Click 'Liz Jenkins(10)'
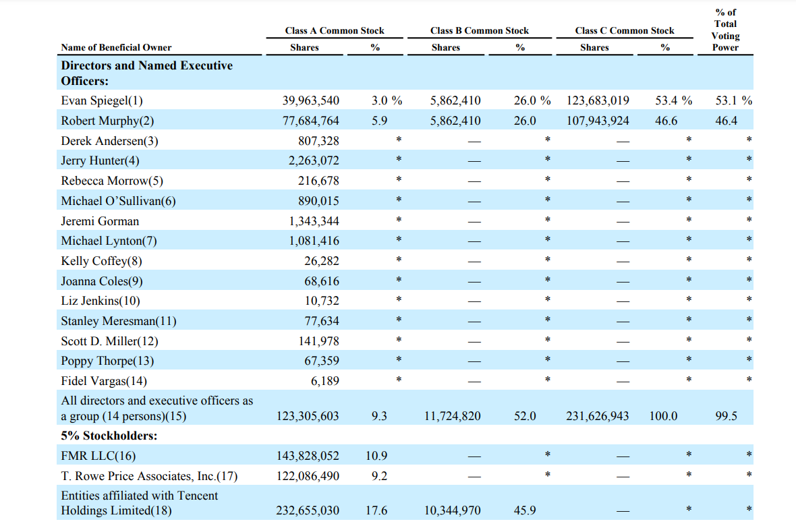 coord(100,301)
